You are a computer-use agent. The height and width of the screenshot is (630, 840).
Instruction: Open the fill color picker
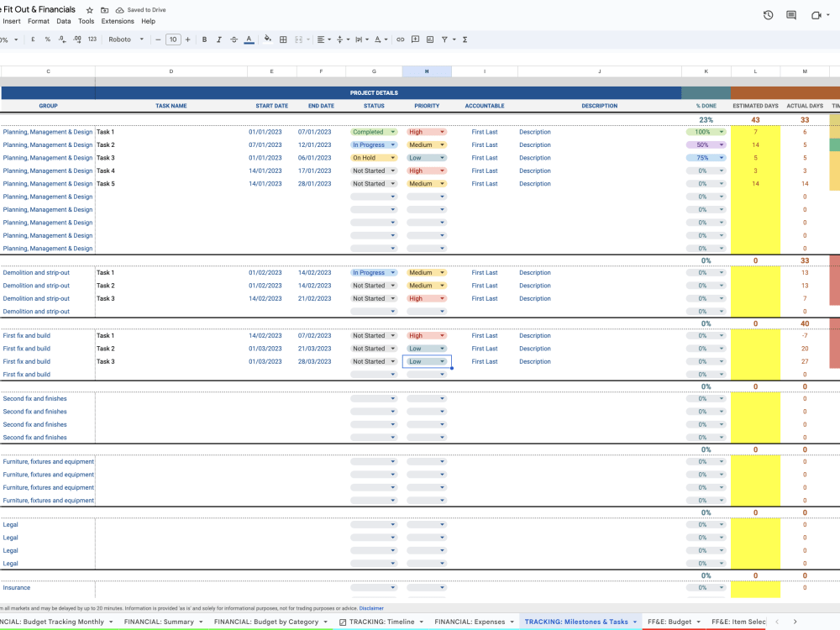pyautogui.click(x=266, y=39)
